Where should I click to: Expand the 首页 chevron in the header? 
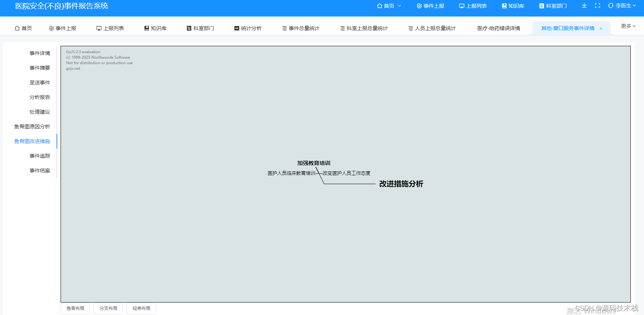pos(399,6)
